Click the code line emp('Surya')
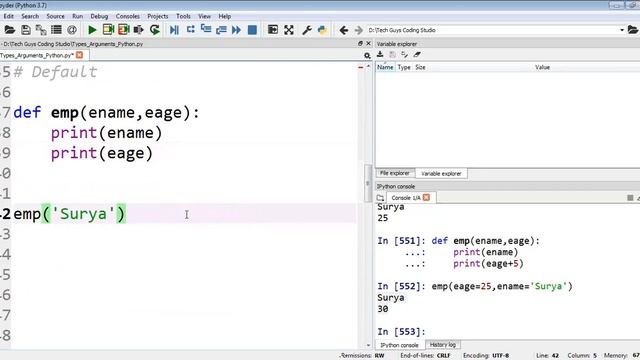The height and width of the screenshot is (360, 640). tap(69, 214)
